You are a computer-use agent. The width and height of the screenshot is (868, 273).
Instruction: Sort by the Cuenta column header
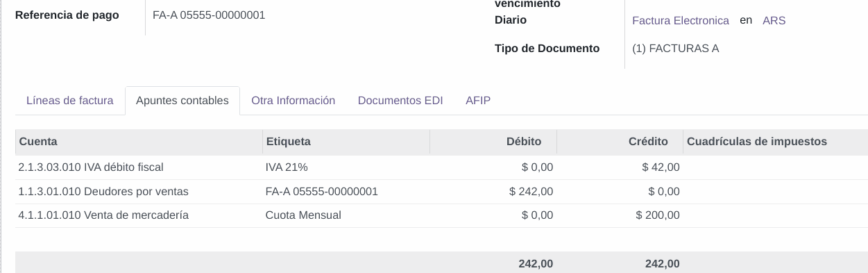139,142
